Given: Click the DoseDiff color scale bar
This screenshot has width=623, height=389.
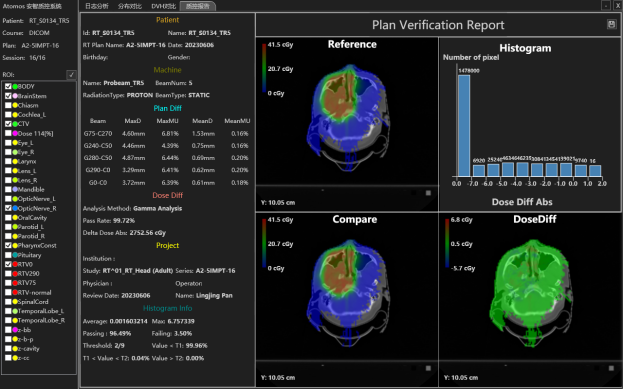Looking at the screenshot, I should [x=447, y=244].
